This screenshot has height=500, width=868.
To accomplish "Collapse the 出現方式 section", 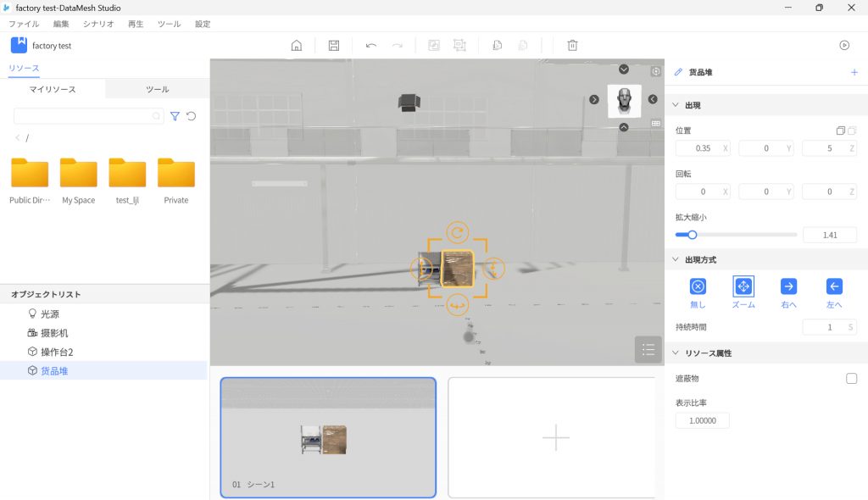I will click(x=676, y=259).
